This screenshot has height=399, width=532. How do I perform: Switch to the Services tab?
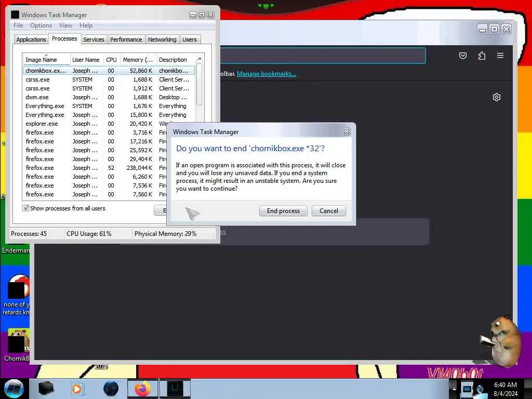click(x=94, y=39)
